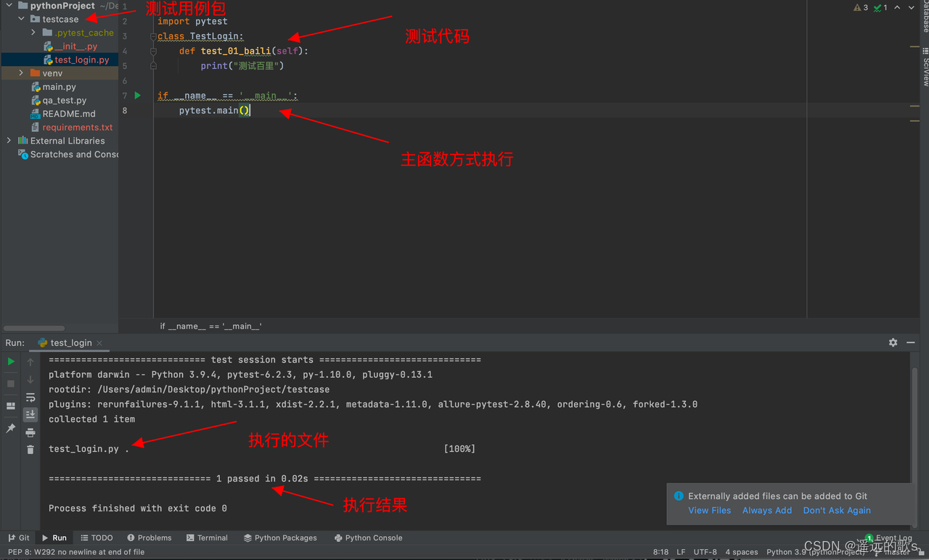Go to next highlighted error arrow
This screenshot has height=560, width=929.
[x=912, y=8]
